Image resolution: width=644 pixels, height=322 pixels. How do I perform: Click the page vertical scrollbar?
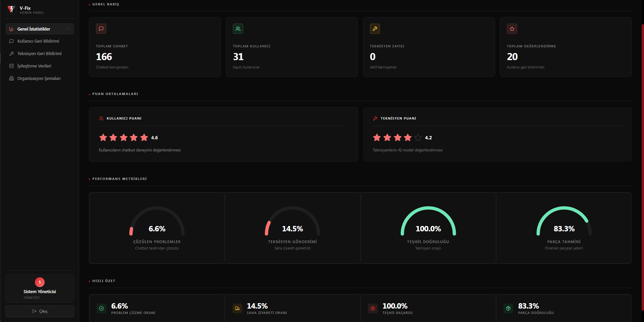tap(643, 168)
